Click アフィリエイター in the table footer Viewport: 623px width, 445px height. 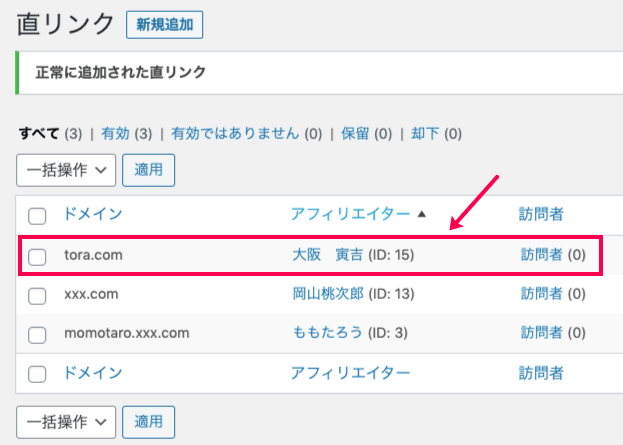[x=350, y=373]
